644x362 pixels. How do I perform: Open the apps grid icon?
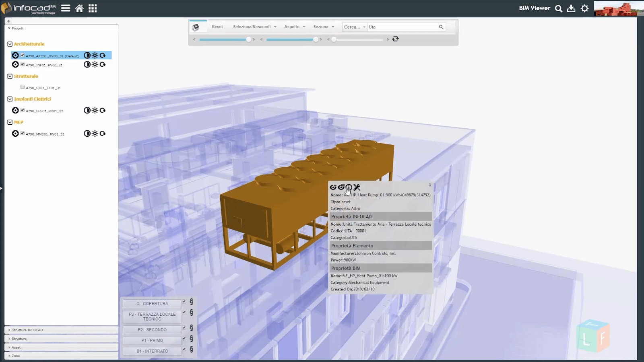pos(93,8)
